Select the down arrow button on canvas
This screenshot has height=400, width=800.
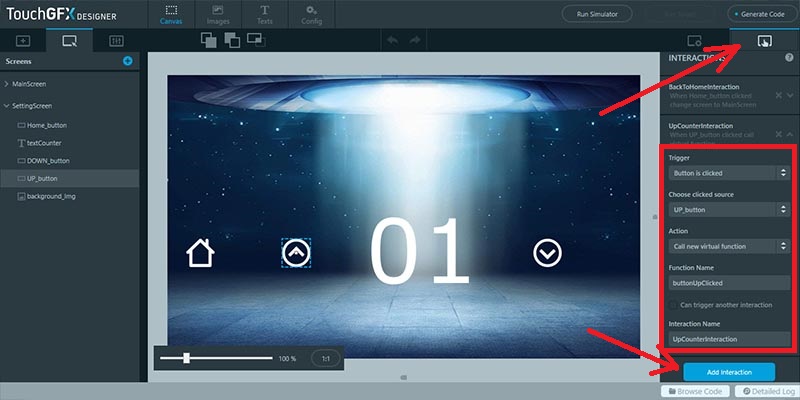547,254
